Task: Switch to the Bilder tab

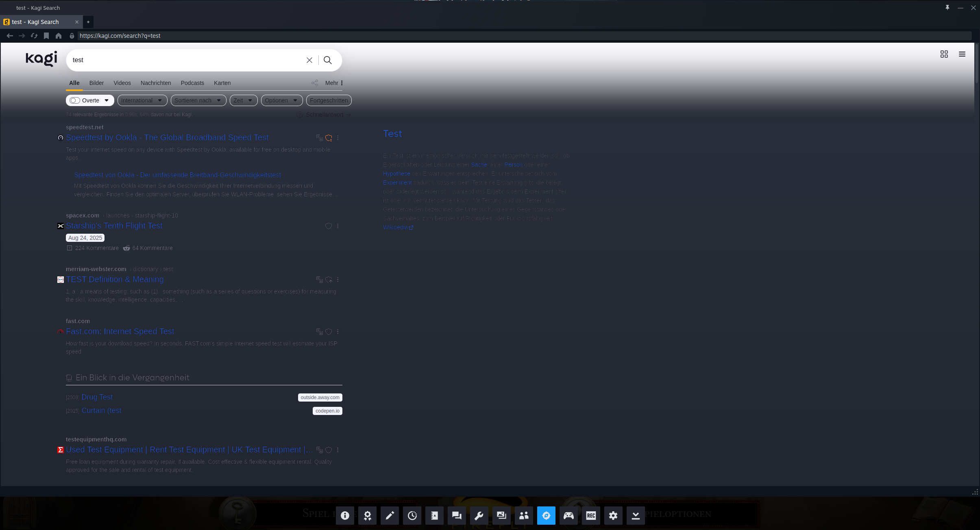Action: coord(96,83)
